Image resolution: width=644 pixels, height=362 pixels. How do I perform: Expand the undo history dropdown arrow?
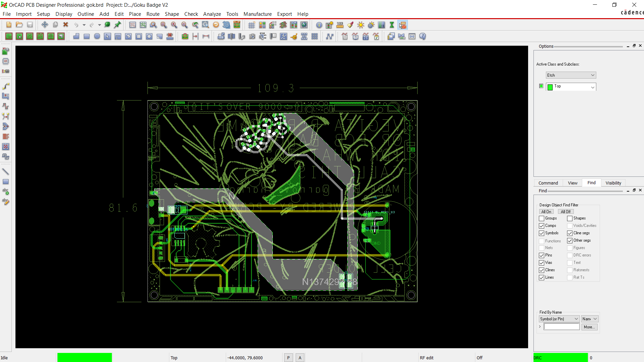pyautogui.click(x=84, y=25)
